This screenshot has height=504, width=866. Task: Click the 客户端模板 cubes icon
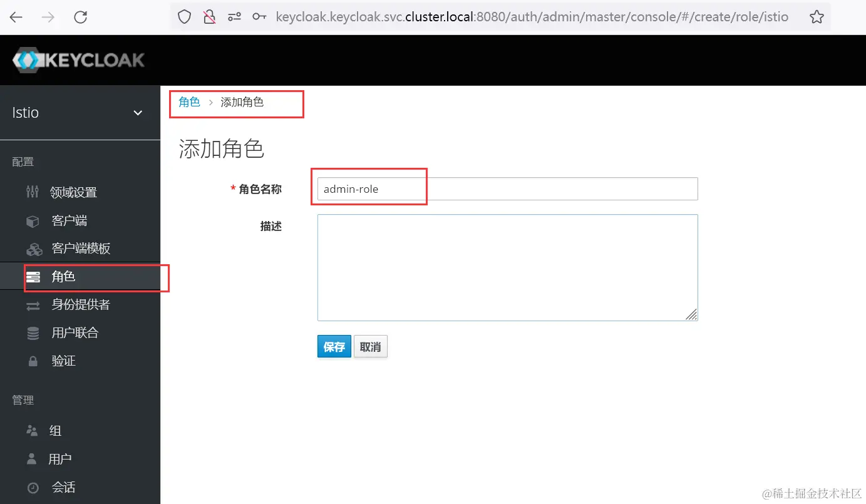(x=34, y=249)
